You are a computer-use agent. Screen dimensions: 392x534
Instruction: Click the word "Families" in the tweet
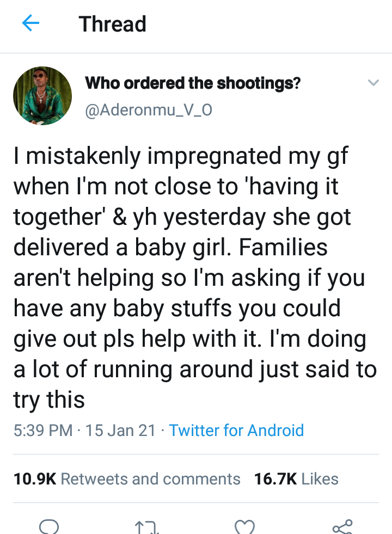(282, 248)
